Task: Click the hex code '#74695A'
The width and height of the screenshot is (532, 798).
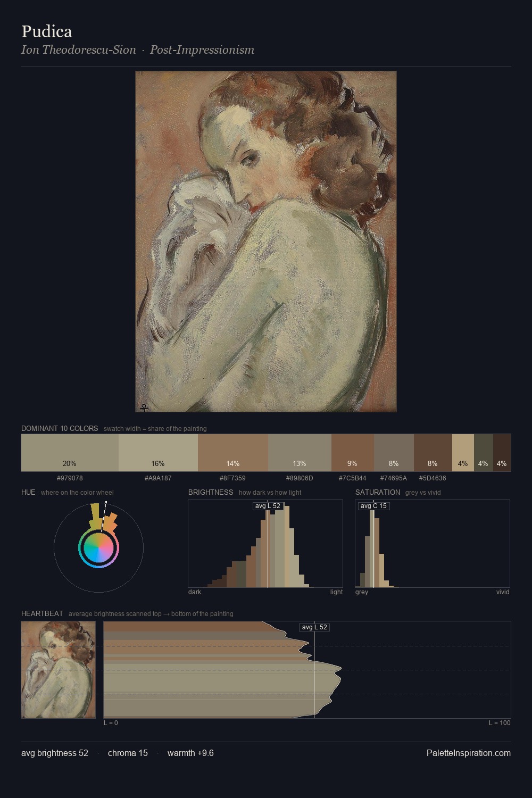Action: (394, 478)
